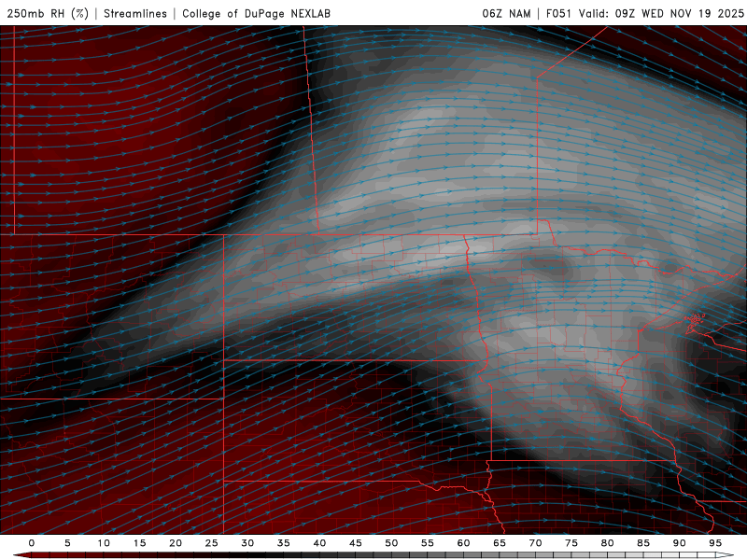Click the "95" label on the color scale
The width and height of the screenshot is (747, 560).
click(715, 543)
